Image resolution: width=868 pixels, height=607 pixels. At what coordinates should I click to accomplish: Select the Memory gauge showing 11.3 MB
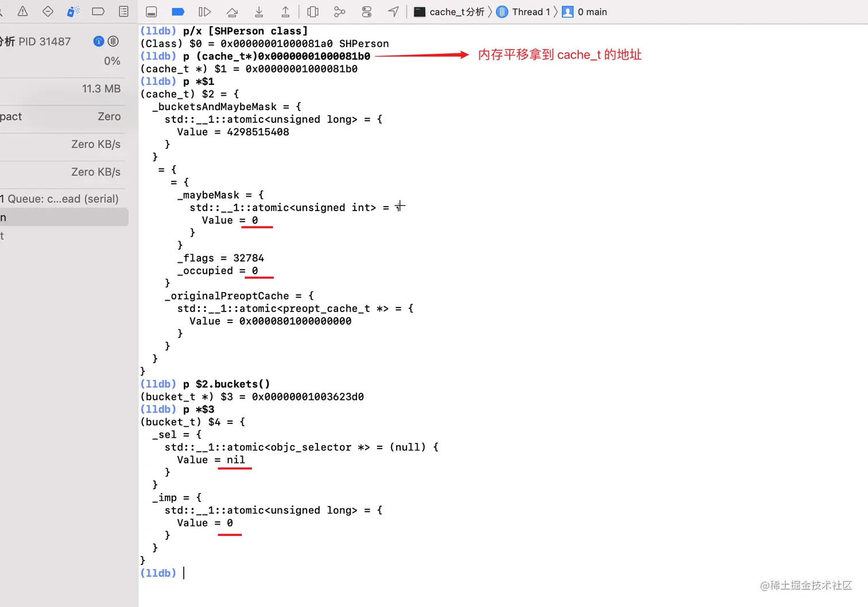coord(62,89)
